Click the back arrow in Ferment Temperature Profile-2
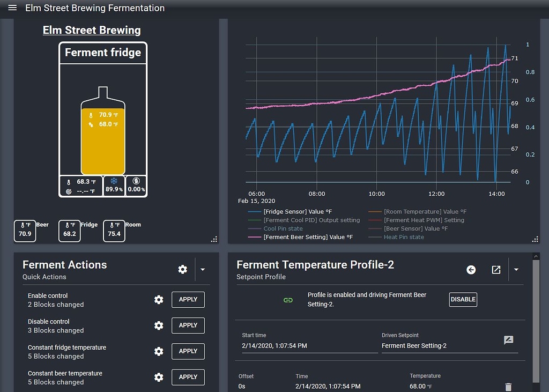This screenshot has height=392, width=549. [x=471, y=270]
